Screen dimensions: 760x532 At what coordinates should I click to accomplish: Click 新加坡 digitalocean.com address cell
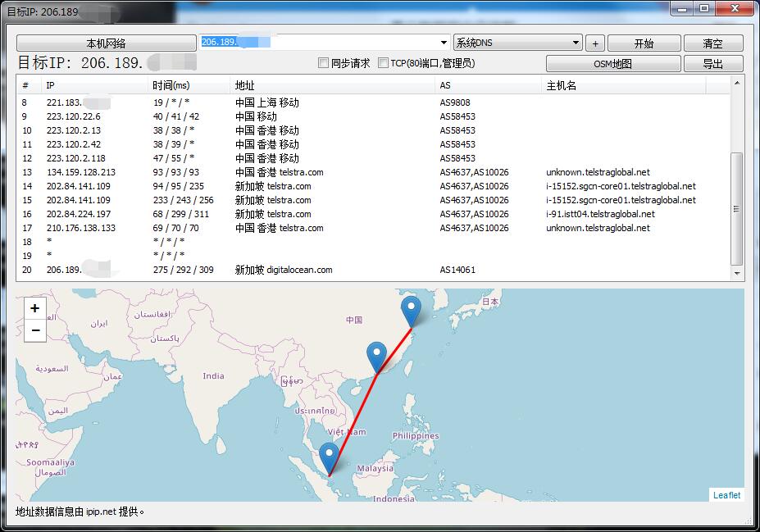coord(284,270)
